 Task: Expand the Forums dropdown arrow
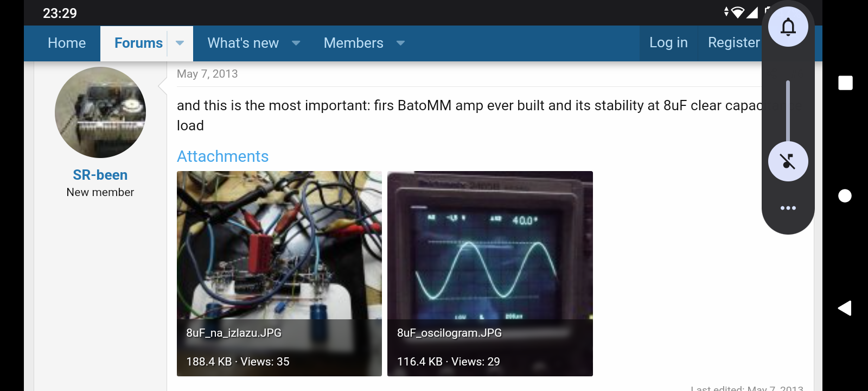pos(180,43)
